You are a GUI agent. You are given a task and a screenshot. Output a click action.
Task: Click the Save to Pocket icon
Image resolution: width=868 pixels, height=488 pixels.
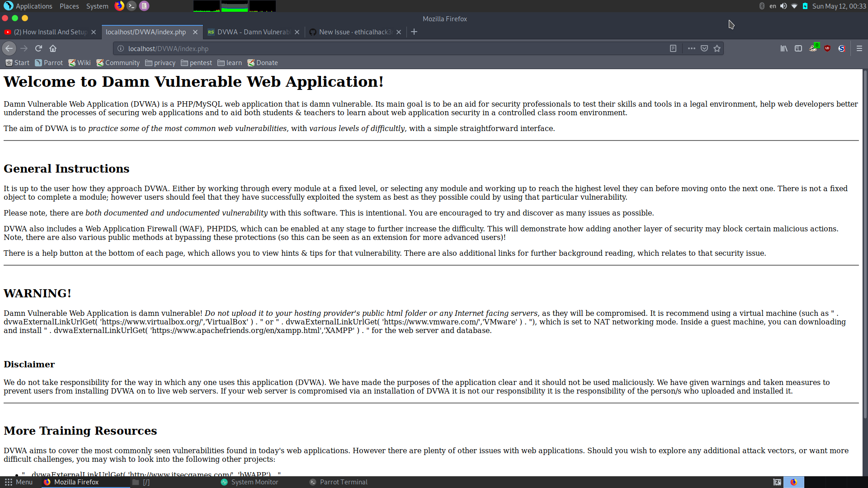pos(704,48)
